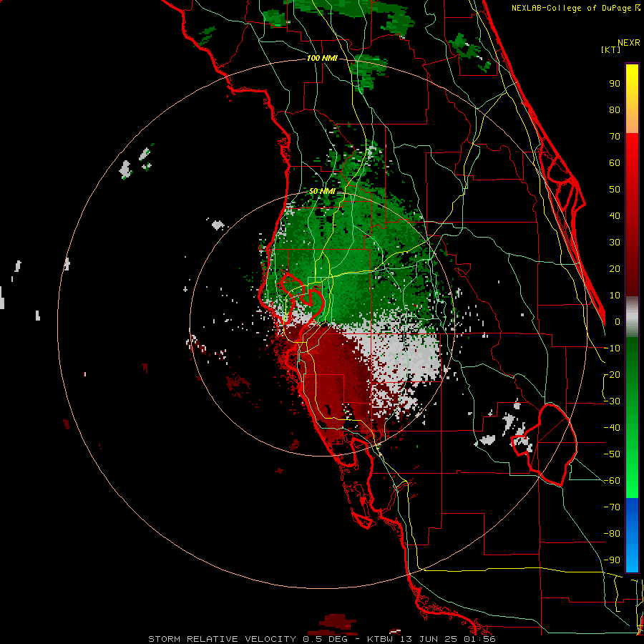Click the "90" value on the velocity scale
Screen dimensions: 644x644
coord(615,84)
